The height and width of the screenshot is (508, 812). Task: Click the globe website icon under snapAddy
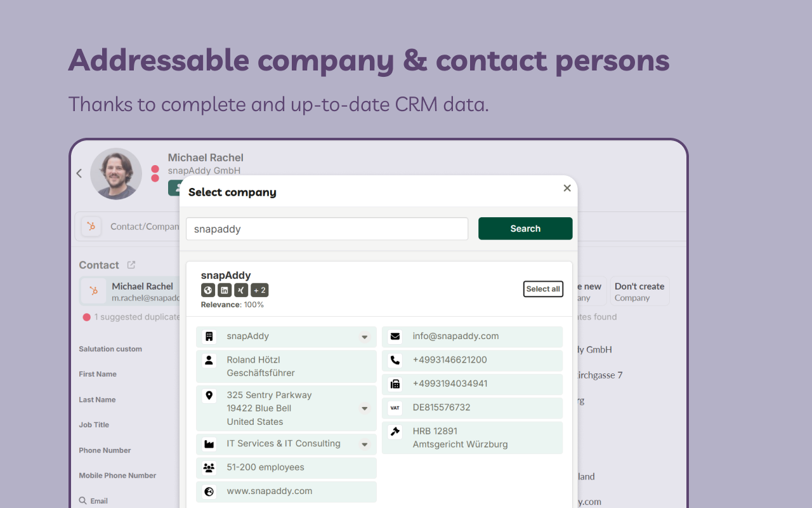pos(208,290)
